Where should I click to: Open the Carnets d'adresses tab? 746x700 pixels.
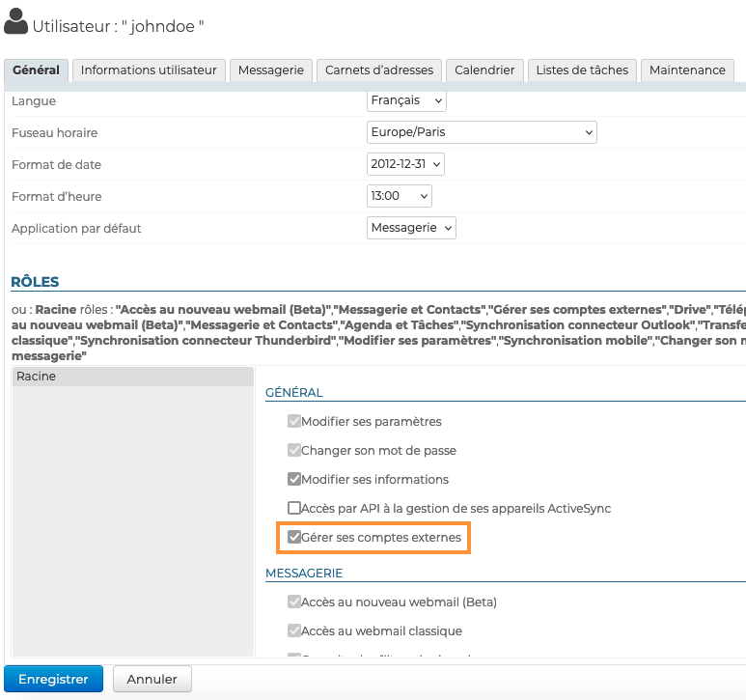pos(380,70)
